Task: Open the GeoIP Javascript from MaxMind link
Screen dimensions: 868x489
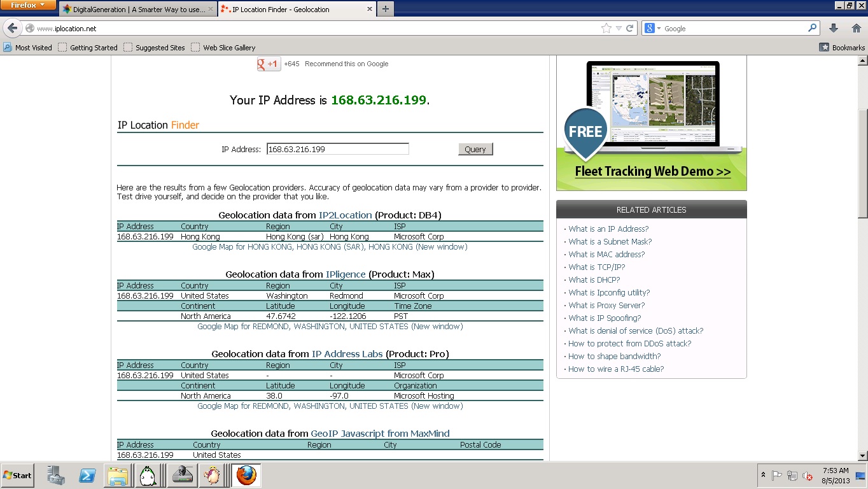Action: tap(380, 434)
